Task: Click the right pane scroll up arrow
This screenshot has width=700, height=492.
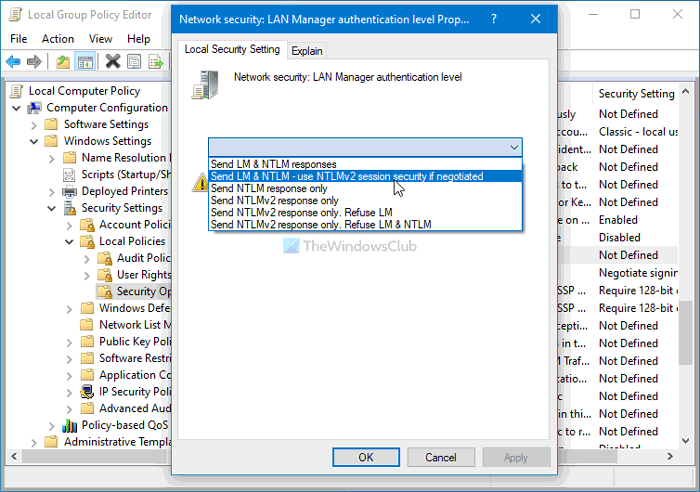Action: click(686, 92)
